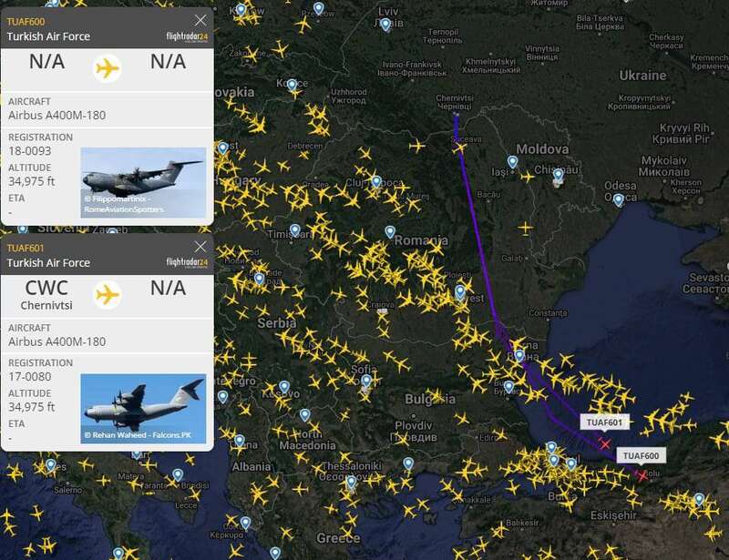Click the Cluj-Napoca airport pin
Screen dimensions: 729x560
(376, 182)
